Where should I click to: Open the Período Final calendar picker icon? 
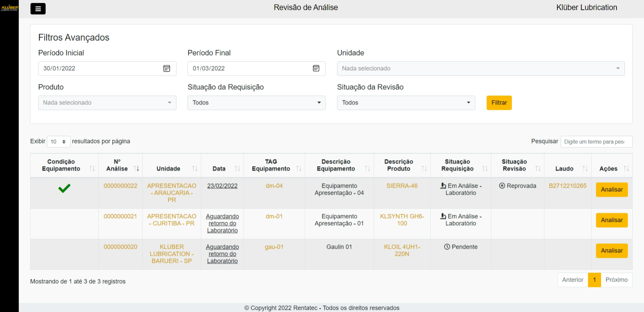316,69
